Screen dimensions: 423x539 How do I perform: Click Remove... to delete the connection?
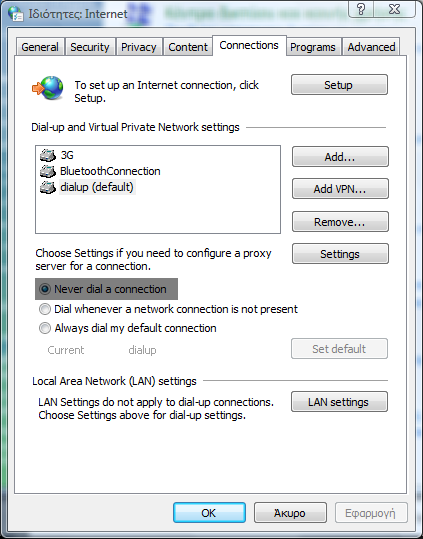(x=340, y=222)
